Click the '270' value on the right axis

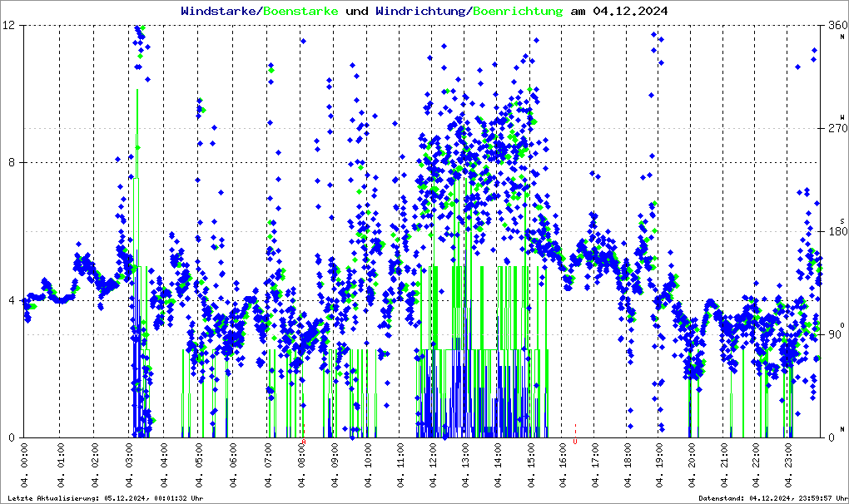point(833,129)
